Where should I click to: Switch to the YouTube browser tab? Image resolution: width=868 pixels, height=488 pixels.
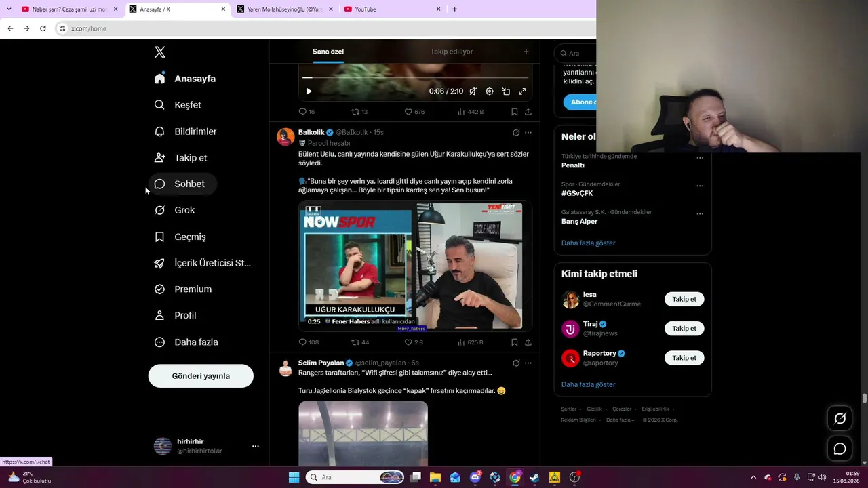(393, 9)
